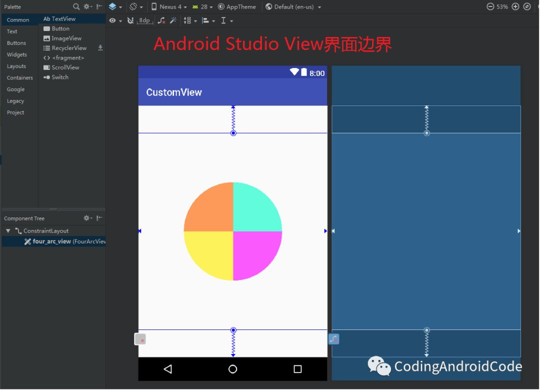This screenshot has width=540, height=392.
Task: Pick ScrollView from the palette
Action: [x=72, y=67]
